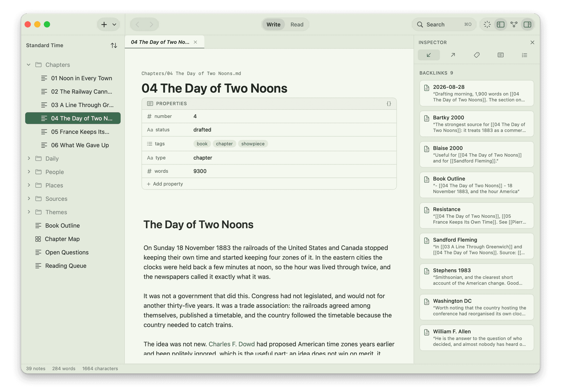Image resolution: width=561 pixels, height=392 pixels.
Task: Toggle properties source view braces icon
Action: coord(389,104)
